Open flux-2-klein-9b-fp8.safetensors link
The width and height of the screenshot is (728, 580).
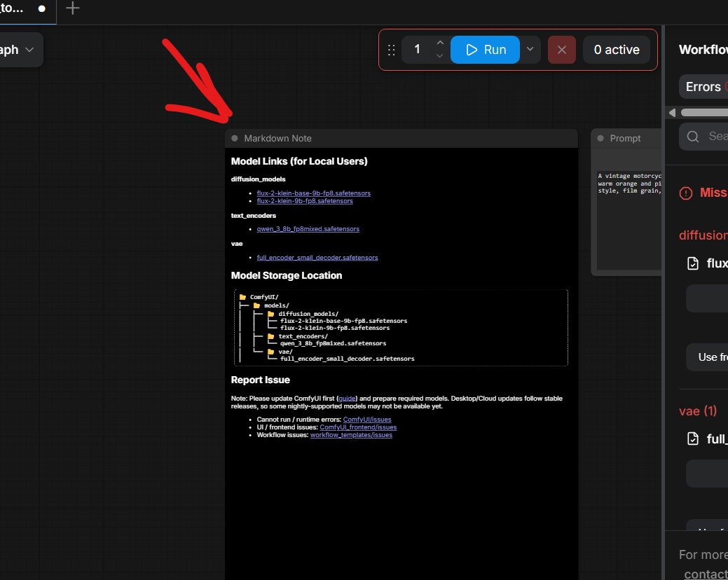pyautogui.click(x=305, y=201)
